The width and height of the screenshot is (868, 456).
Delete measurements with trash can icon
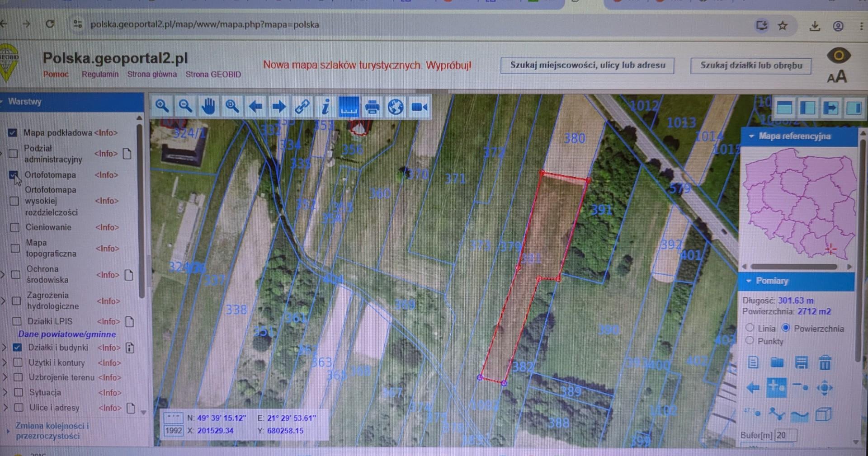pos(825,362)
